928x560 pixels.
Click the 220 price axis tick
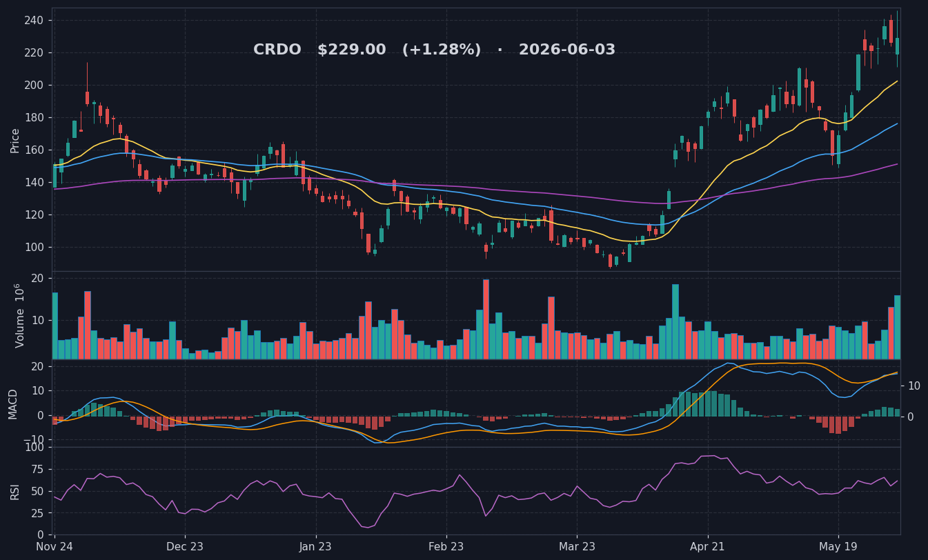tap(34, 53)
